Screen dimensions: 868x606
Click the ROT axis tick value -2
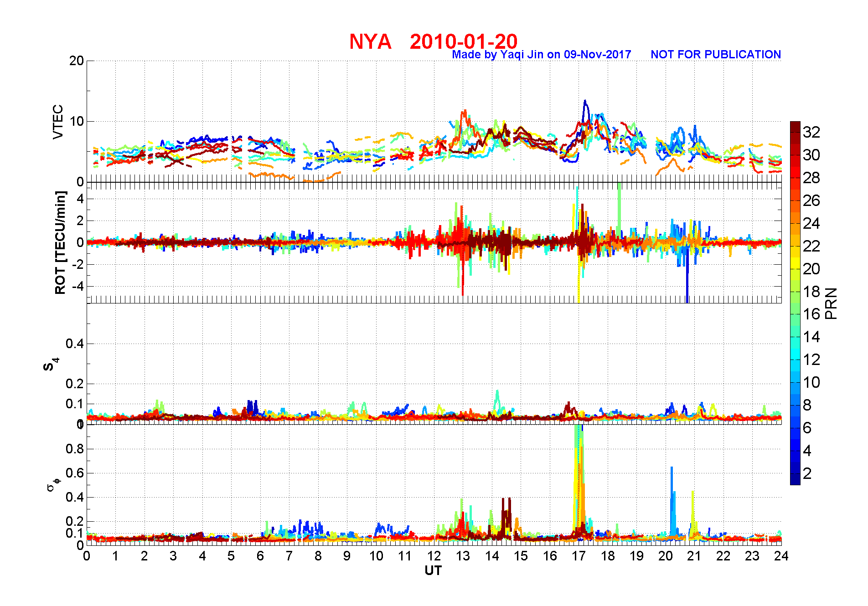[78, 264]
